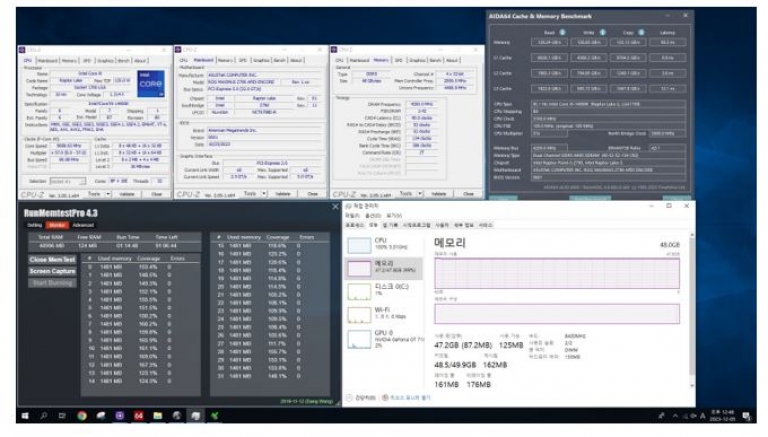Click Close Mem Test button

tap(52, 260)
